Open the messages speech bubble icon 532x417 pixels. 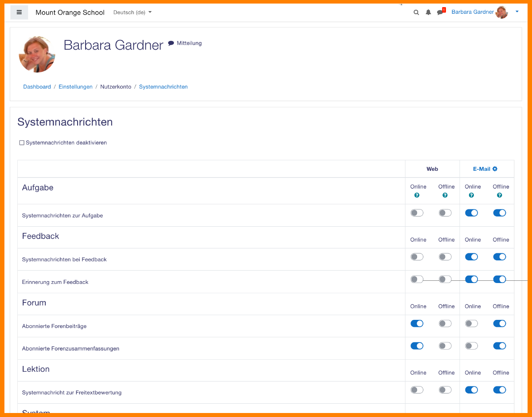click(x=440, y=12)
